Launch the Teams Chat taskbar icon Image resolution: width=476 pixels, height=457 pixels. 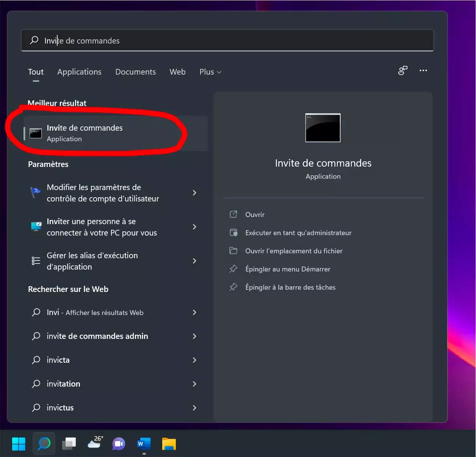tap(119, 444)
